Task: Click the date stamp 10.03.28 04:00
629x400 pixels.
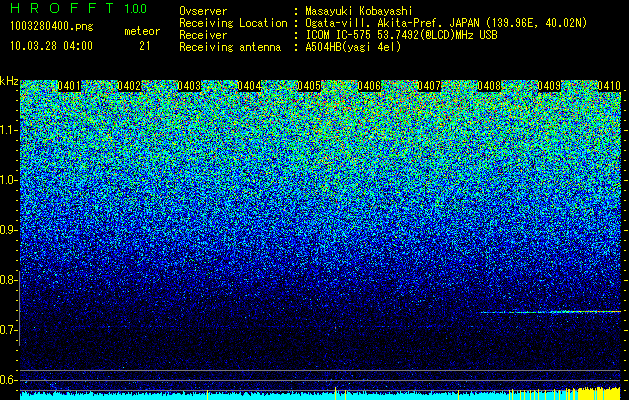Action: [x=51, y=46]
